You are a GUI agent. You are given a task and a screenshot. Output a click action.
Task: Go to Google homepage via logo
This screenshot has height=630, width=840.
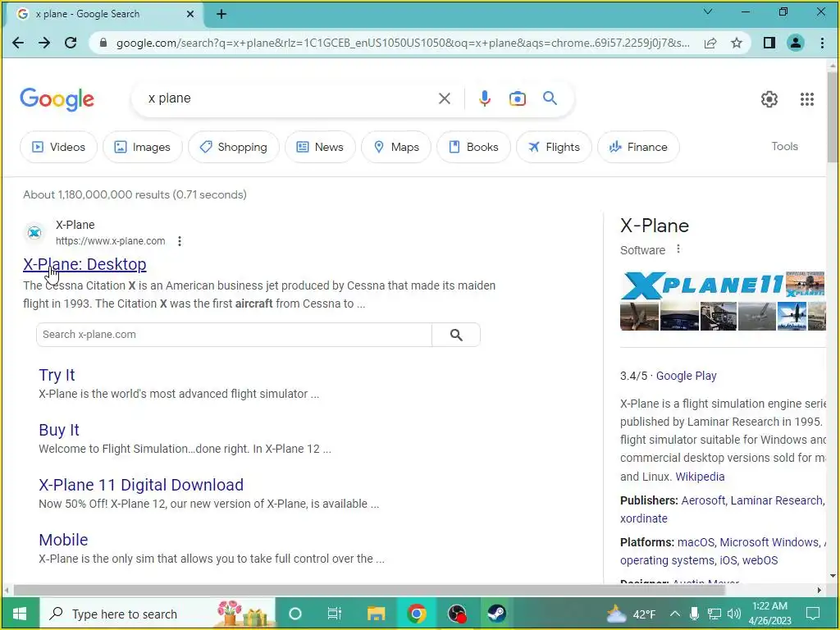(x=57, y=99)
